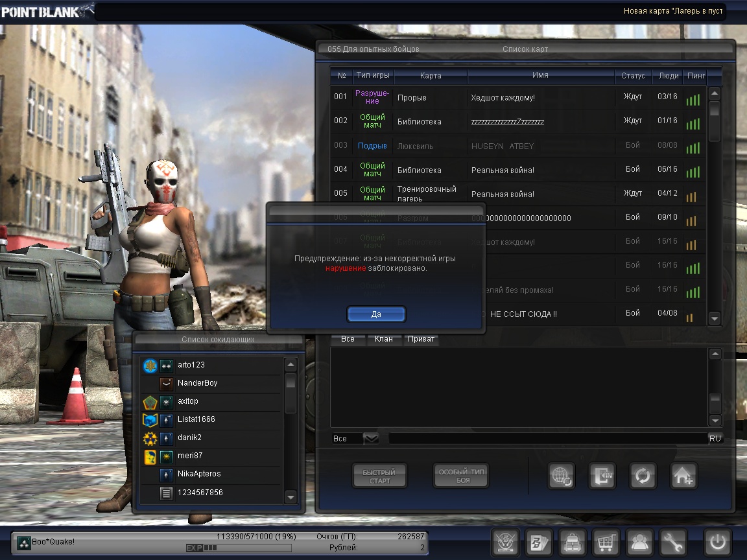Viewport: 747px width, 560px height.
Task: Confirm the warning dialog with Да
Action: [376, 314]
